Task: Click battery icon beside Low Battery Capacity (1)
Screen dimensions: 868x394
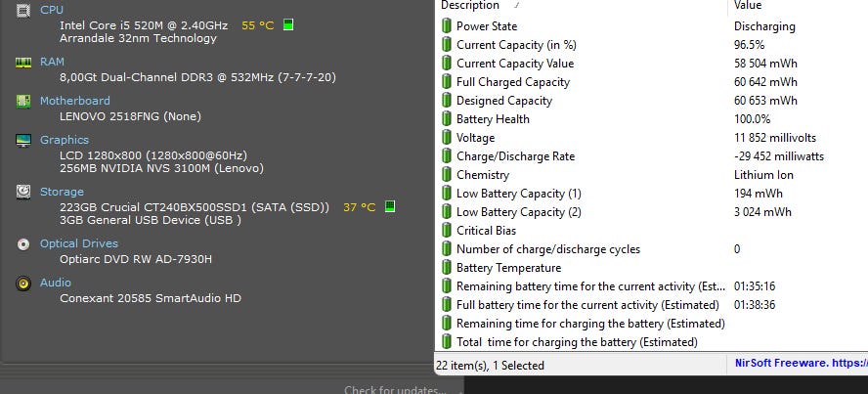Action: [x=446, y=194]
